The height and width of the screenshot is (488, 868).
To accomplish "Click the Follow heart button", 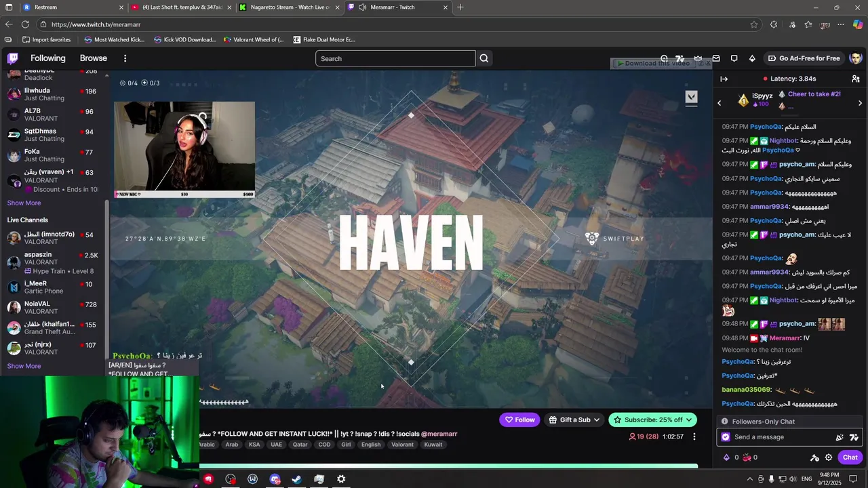I will (519, 420).
